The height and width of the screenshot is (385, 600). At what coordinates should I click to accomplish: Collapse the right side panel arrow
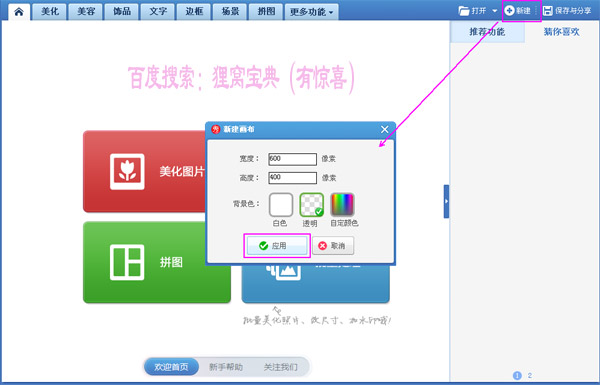coord(446,201)
